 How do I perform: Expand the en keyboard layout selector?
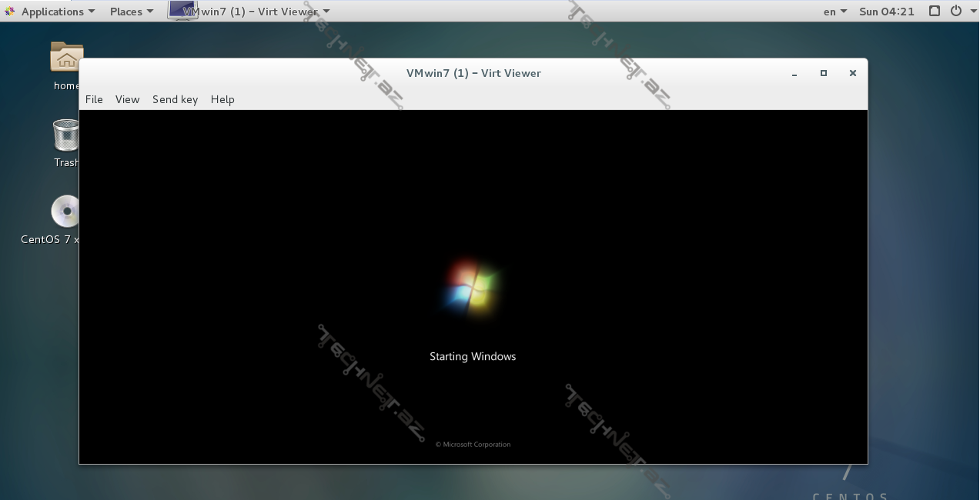[x=835, y=12]
